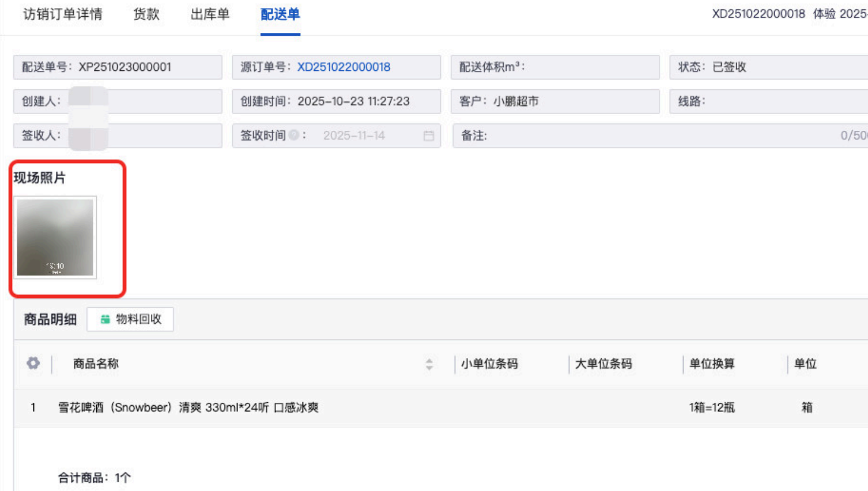Switch to the 访销订单详情 tab
The height and width of the screenshot is (491, 868).
point(63,14)
